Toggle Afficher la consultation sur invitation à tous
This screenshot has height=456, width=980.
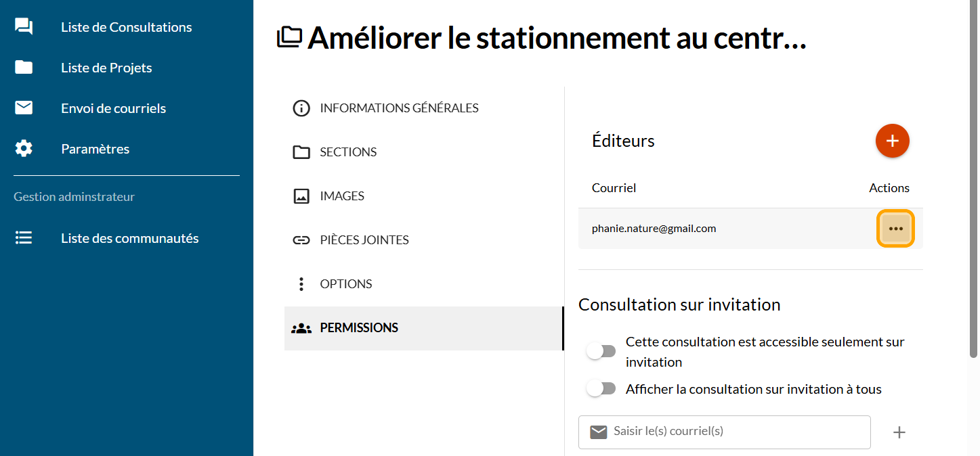[x=601, y=389]
